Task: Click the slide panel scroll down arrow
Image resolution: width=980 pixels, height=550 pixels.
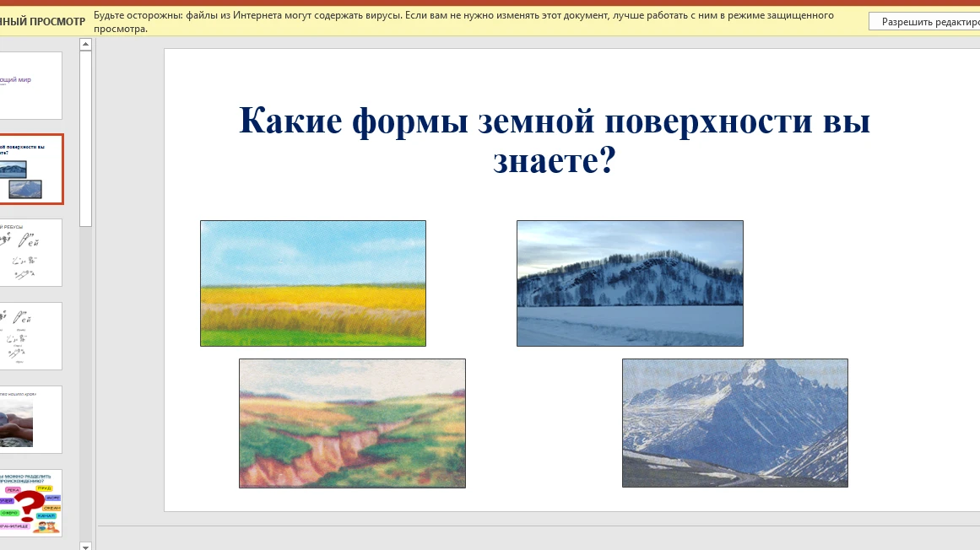Action: pyautogui.click(x=85, y=547)
